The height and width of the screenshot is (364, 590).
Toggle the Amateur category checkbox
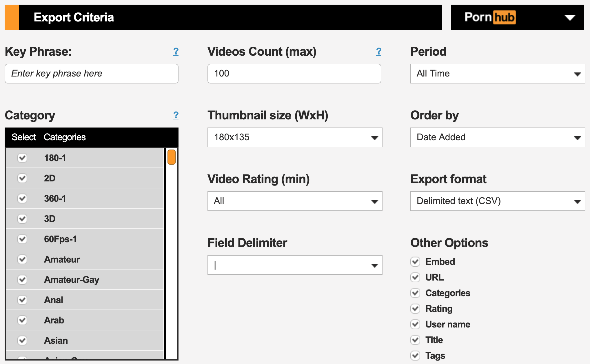(22, 259)
